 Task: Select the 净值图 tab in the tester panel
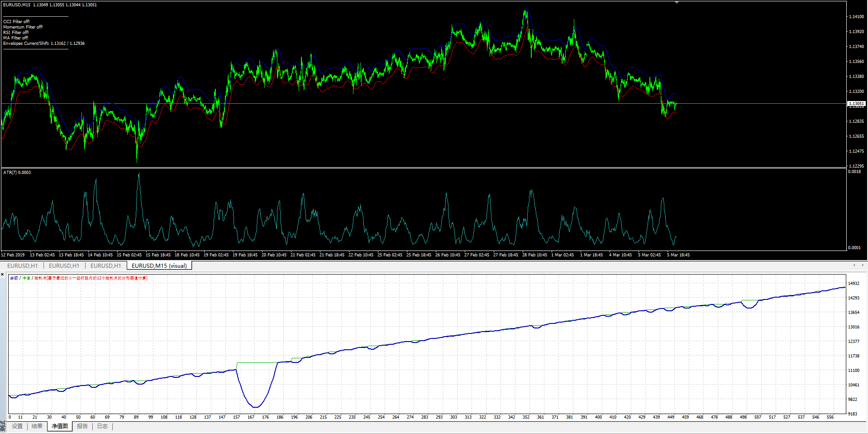[59, 426]
